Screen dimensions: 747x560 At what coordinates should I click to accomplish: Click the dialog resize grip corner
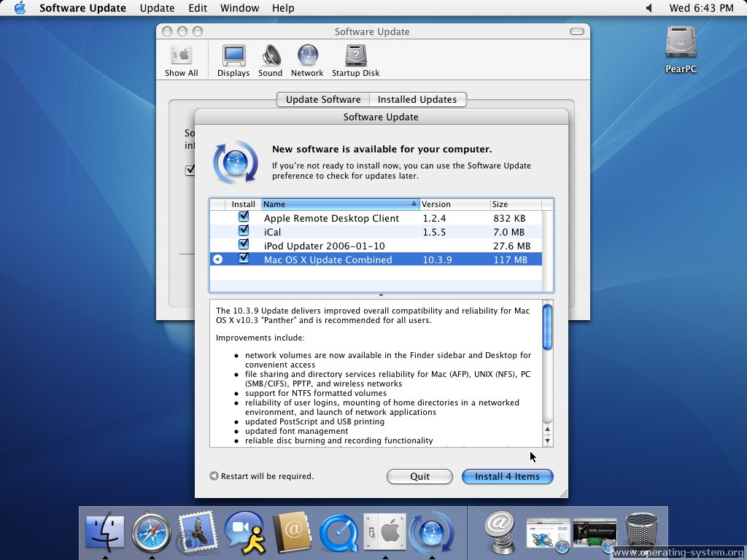(x=564, y=494)
